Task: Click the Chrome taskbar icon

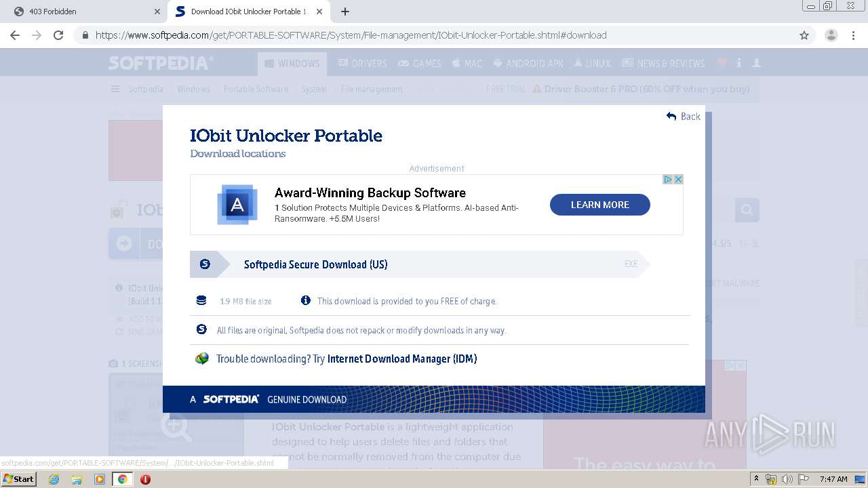Action: pyautogui.click(x=122, y=479)
